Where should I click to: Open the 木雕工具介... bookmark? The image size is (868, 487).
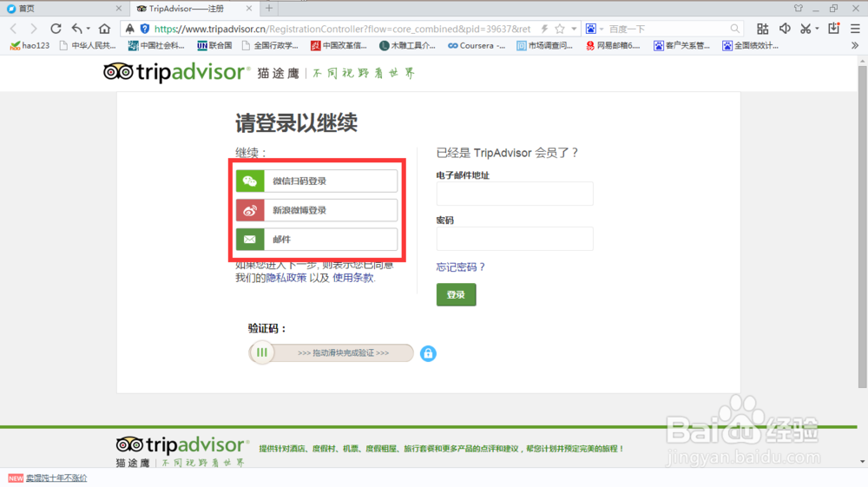407,45
